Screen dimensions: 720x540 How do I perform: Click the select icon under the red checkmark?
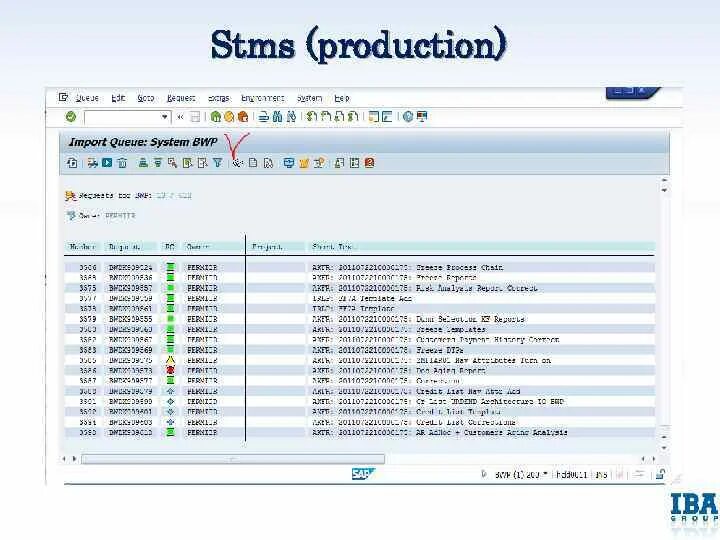237,163
